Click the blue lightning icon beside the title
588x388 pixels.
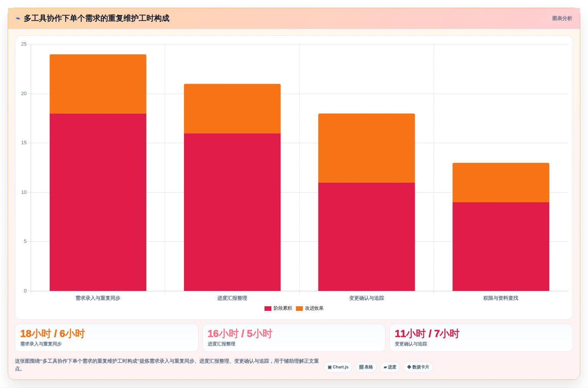click(18, 18)
